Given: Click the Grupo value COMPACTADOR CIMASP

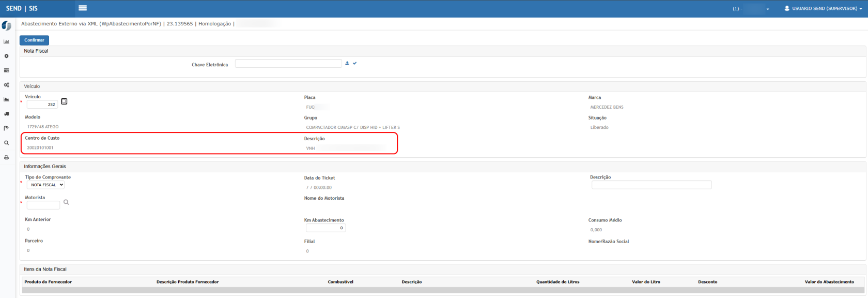Looking at the screenshot, I should point(353,127).
